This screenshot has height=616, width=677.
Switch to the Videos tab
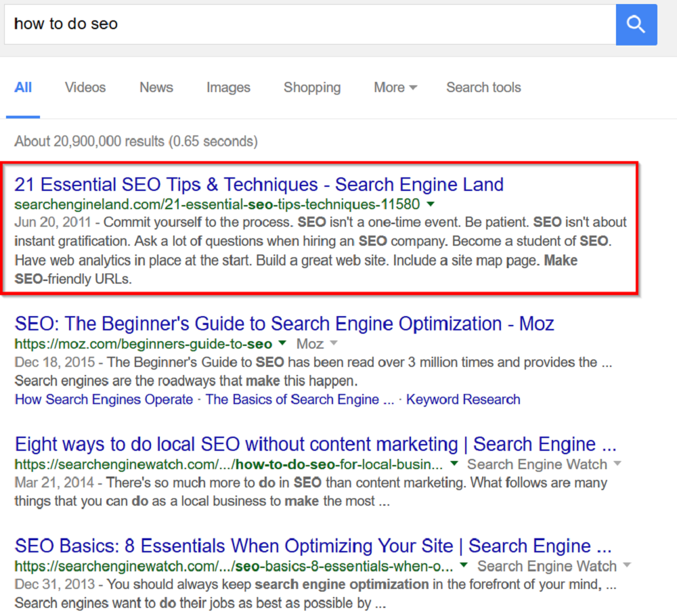(x=85, y=87)
